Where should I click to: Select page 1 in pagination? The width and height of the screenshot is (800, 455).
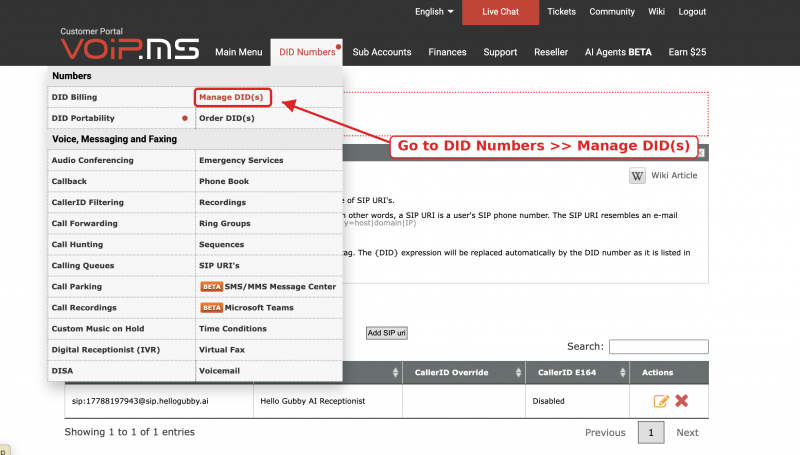(651, 433)
